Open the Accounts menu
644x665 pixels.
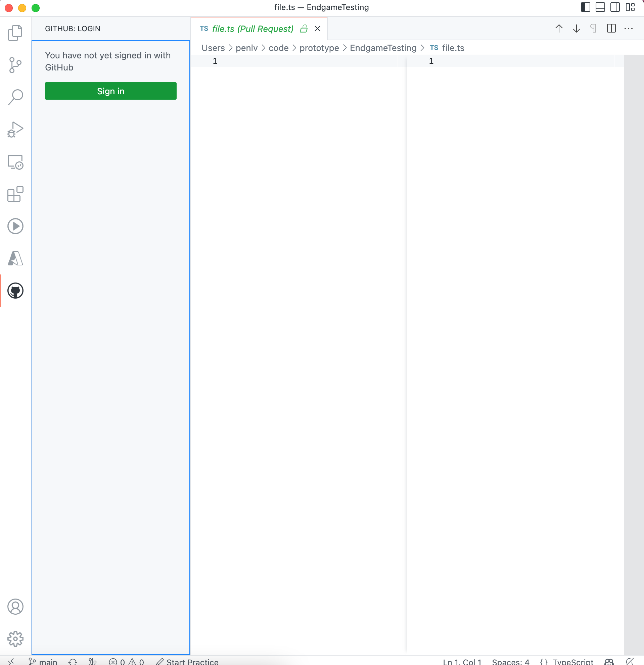pyautogui.click(x=15, y=607)
